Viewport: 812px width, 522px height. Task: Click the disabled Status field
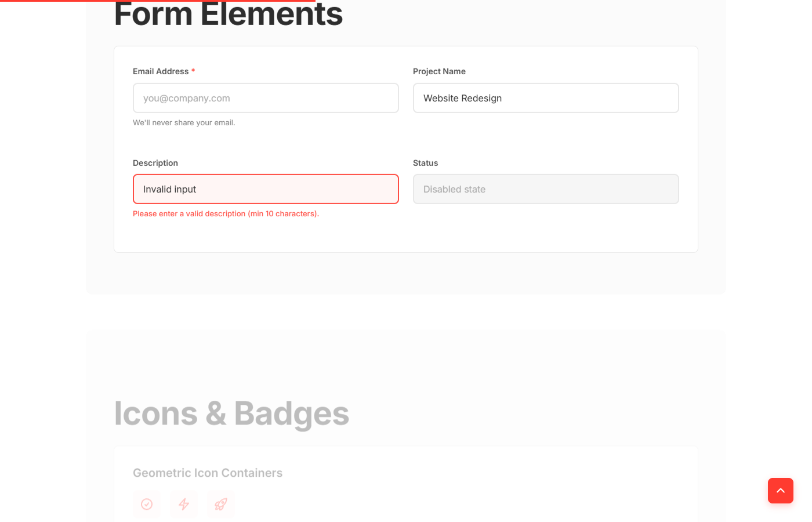pyautogui.click(x=545, y=189)
